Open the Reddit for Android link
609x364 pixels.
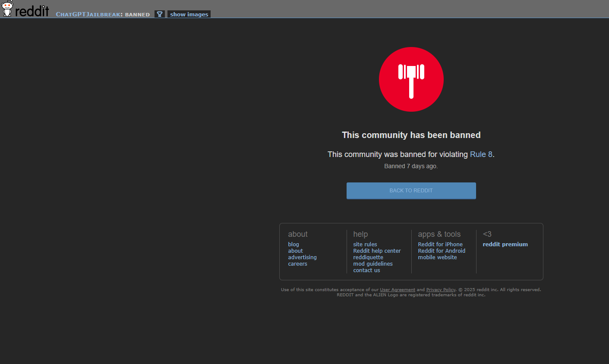442,251
